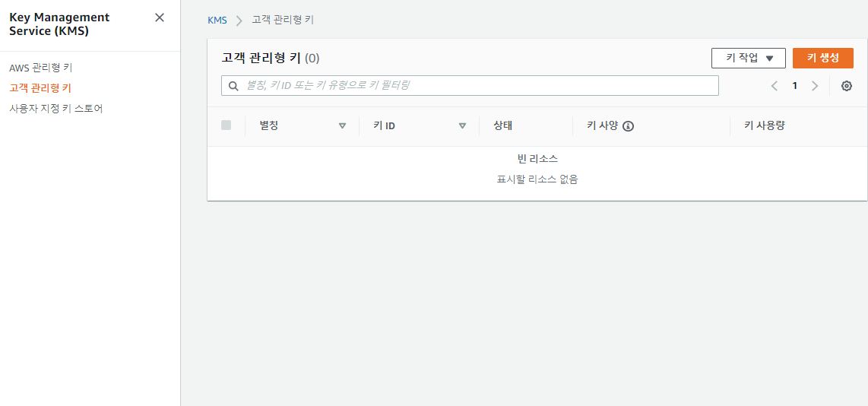Click the 표시할 리소스 없음 text
This screenshot has width=868, height=406.
pyautogui.click(x=537, y=179)
